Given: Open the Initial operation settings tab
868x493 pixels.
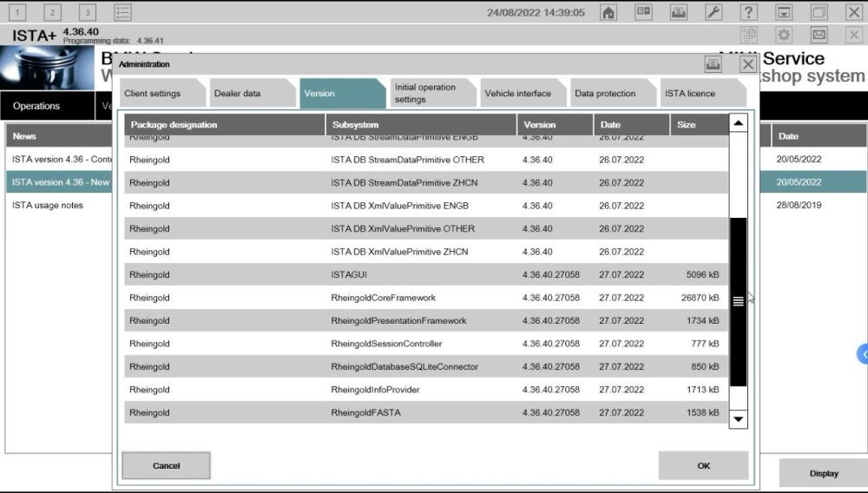Looking at the screenshot, I should (432, 94).
